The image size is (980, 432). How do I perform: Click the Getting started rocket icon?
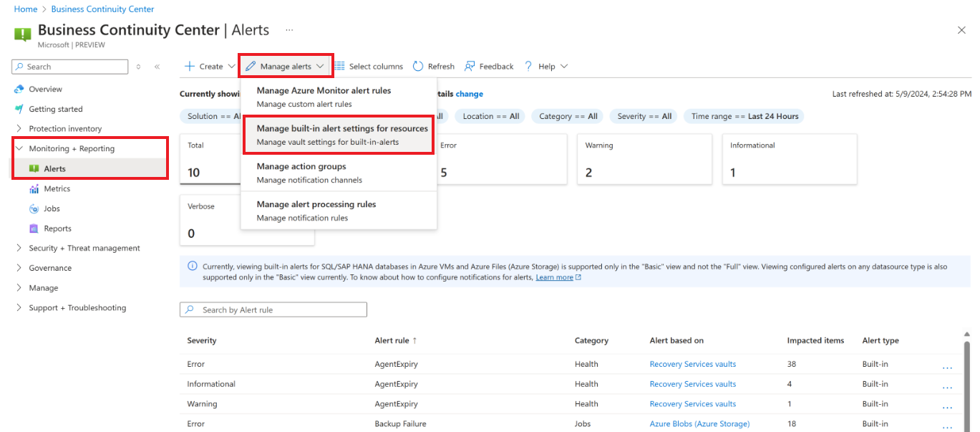[x=19, y=109]
